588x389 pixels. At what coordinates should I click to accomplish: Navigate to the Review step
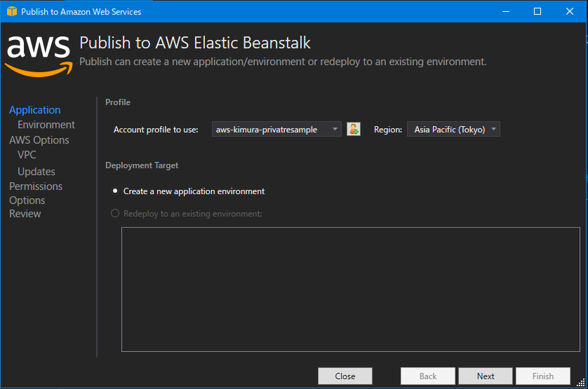[x=25, y=214]
